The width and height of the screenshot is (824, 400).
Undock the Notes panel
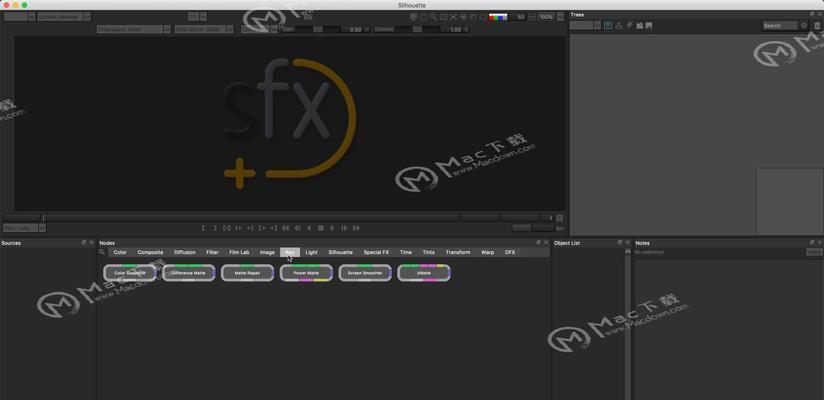coord(812,242)
